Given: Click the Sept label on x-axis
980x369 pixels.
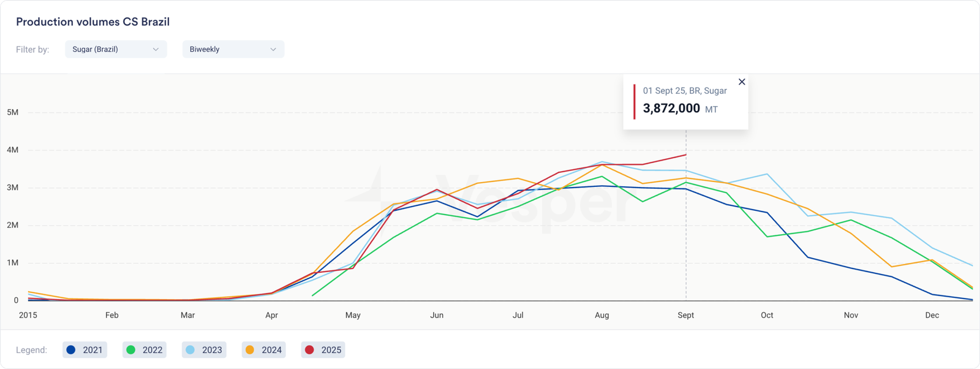Looking at the screenshot, I should [x=685, y=315].
